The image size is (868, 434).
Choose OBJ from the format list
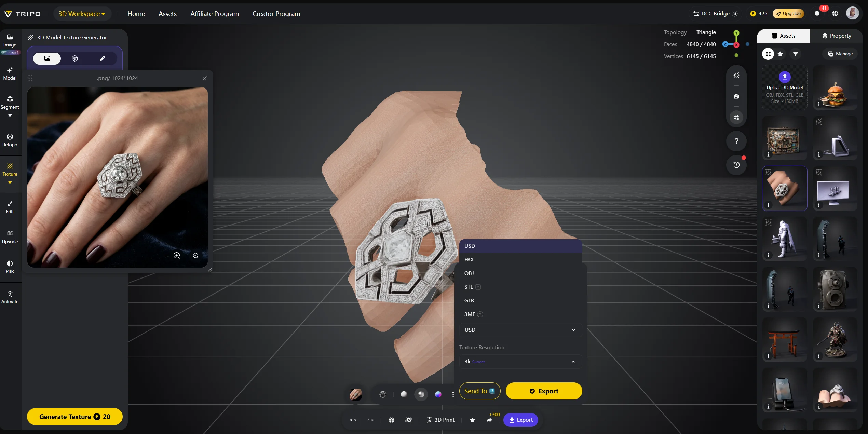click(x=520, y=273)
